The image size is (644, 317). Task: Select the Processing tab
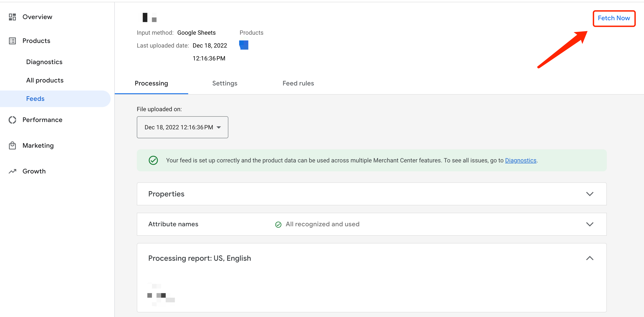pyautogui.click(x=151, y=83)
